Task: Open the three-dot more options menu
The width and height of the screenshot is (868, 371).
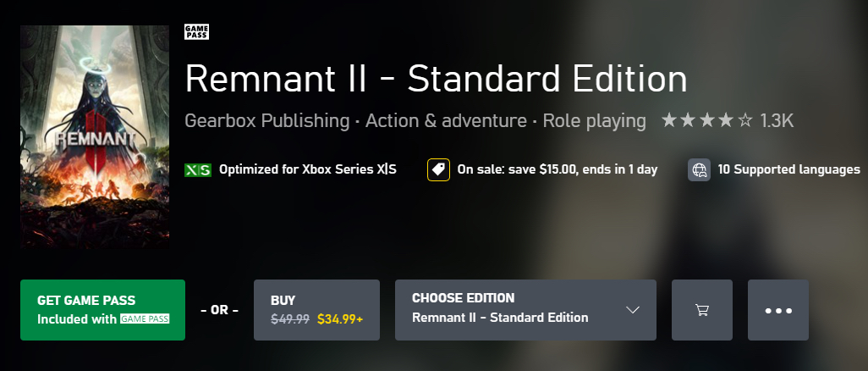Action: (778, 310)
